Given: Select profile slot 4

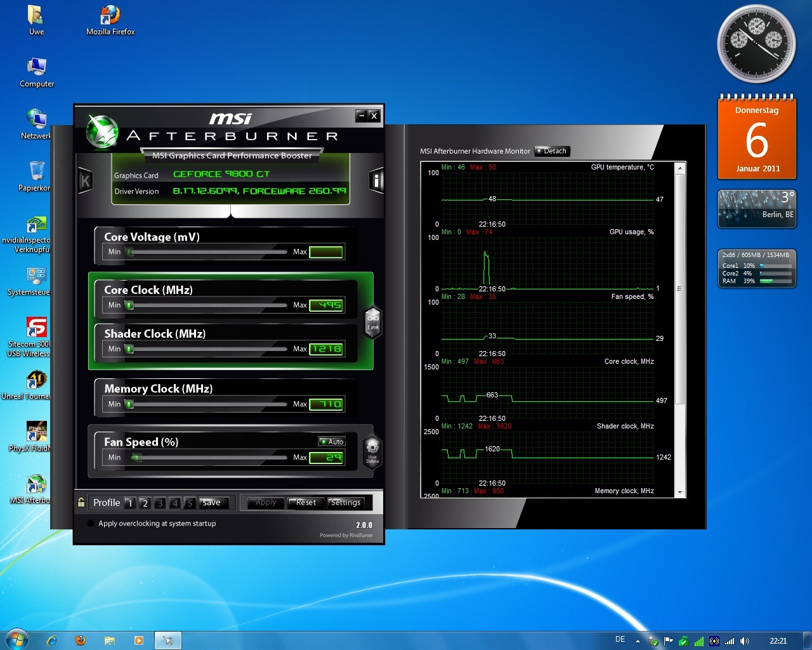Looking at the screenshot, I should 174,503.
